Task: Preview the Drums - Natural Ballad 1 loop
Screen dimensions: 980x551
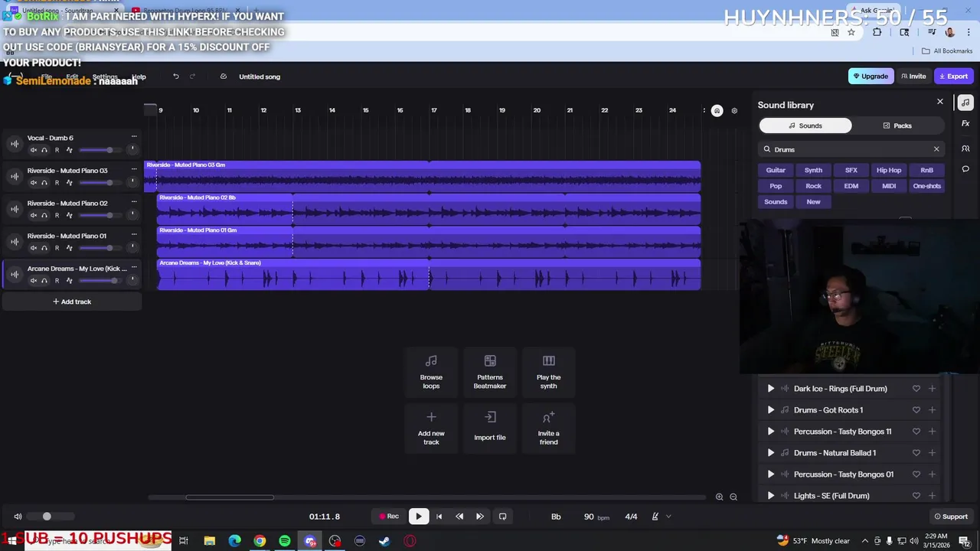Action: pos(771,453)
